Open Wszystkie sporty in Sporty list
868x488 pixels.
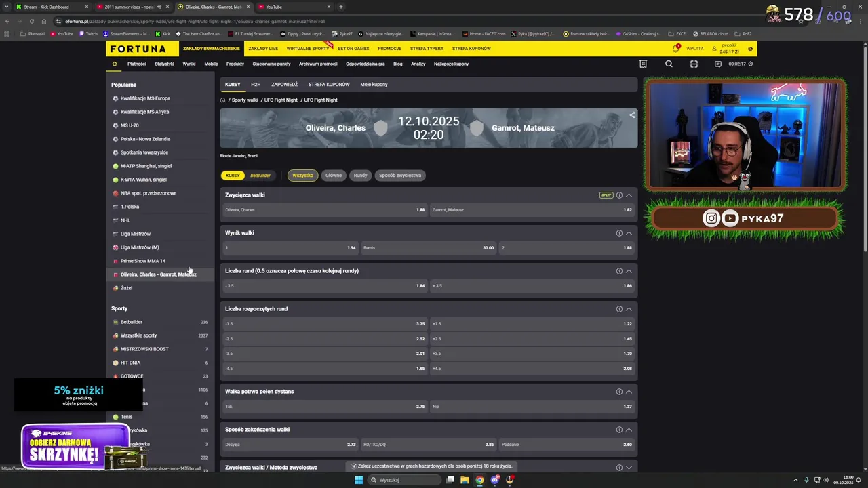[138, 335]
